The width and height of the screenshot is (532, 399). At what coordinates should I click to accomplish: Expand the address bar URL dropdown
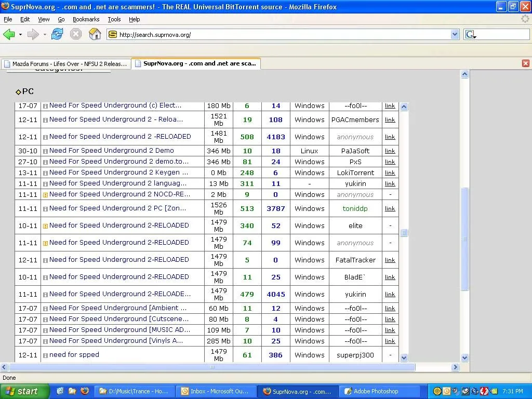coord(455,35)
